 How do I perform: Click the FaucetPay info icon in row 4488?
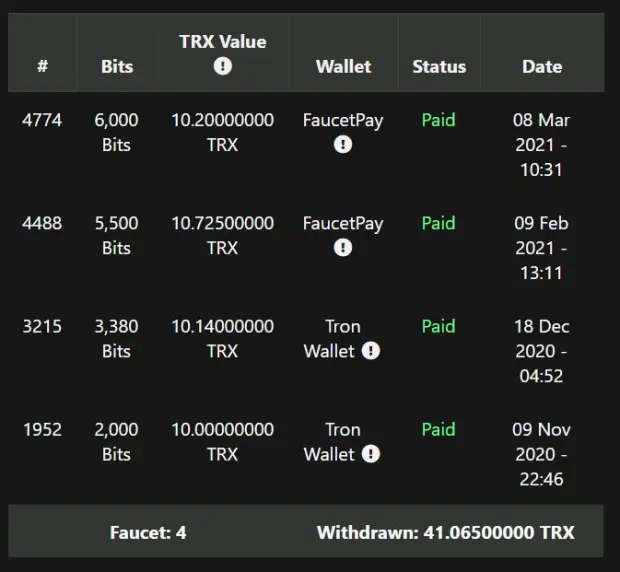point(343,248)
